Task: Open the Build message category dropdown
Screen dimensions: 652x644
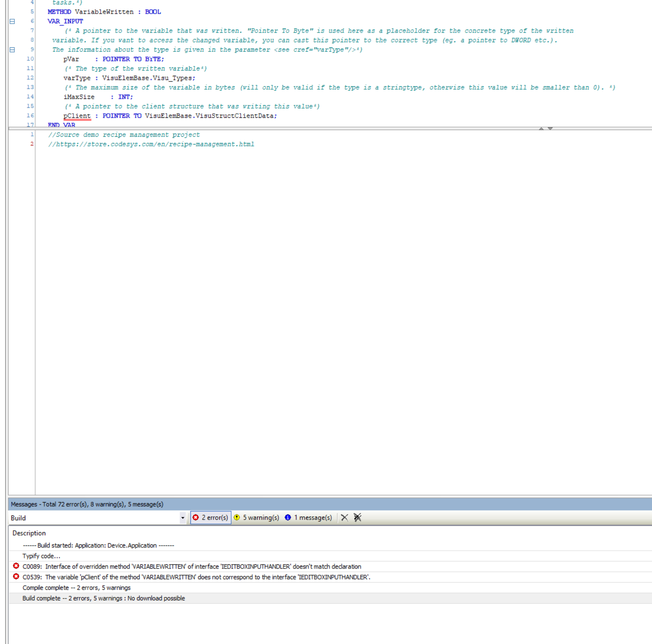Action: click(x=183, y=518)
